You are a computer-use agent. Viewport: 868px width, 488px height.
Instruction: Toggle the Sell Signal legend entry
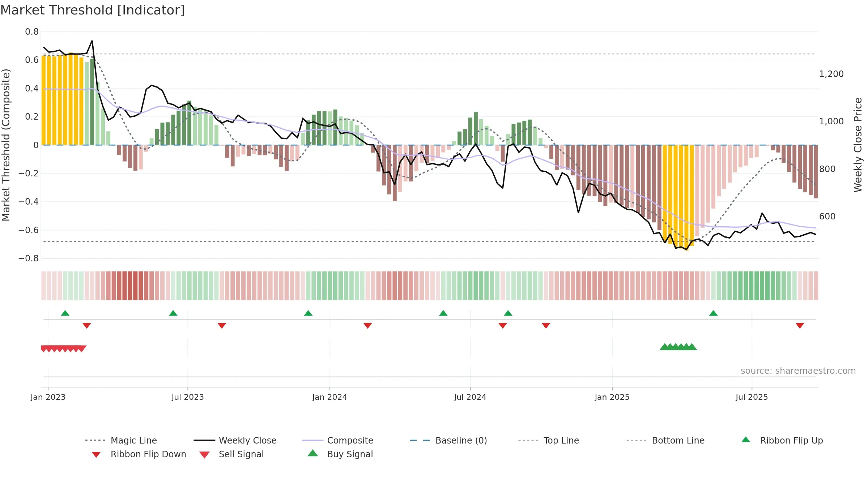pos(231,454)
